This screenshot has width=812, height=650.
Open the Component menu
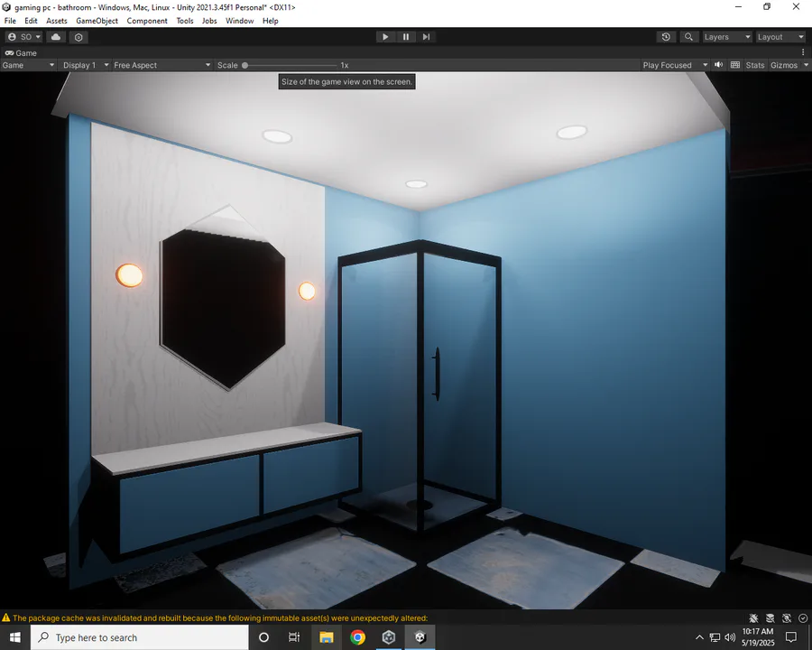click(x=147, y=21)
